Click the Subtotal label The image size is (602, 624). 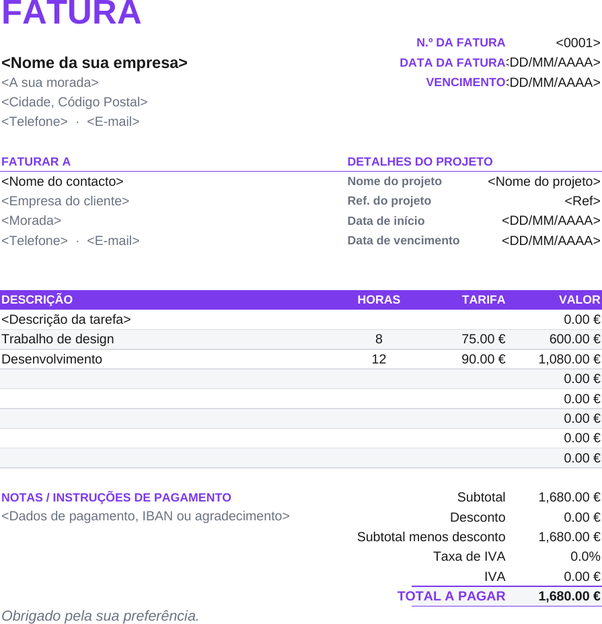481,497
